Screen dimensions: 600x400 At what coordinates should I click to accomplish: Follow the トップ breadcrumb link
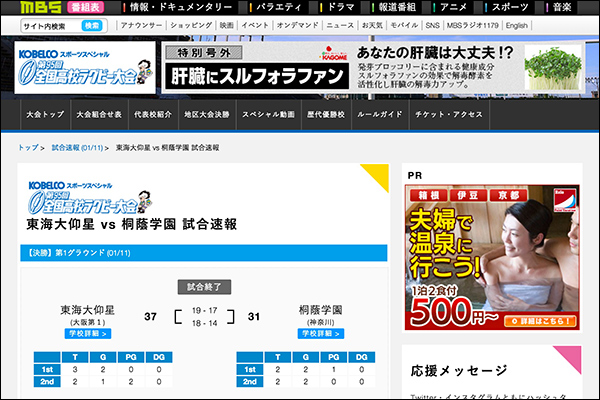[x=29, y=147]
